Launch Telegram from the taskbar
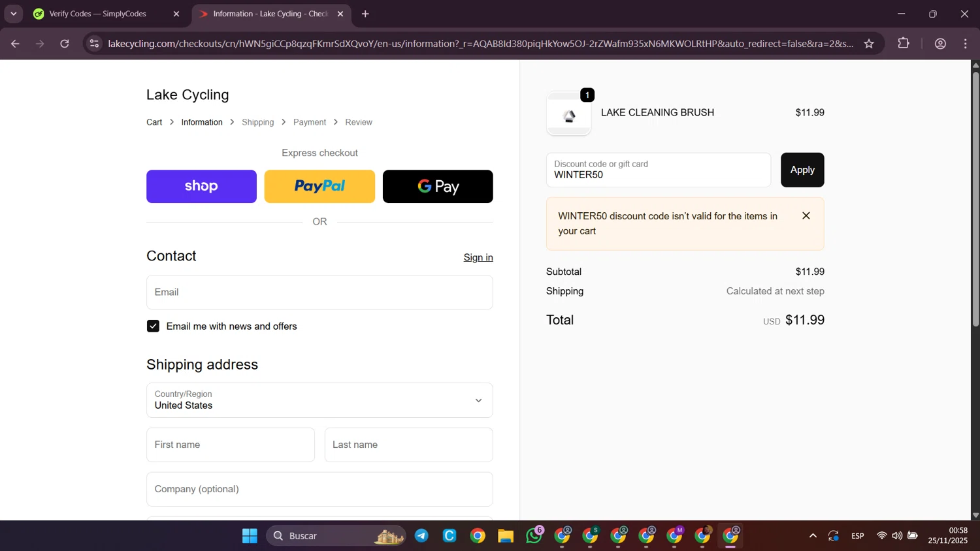980x551 pixels. (x=421, y=536)
